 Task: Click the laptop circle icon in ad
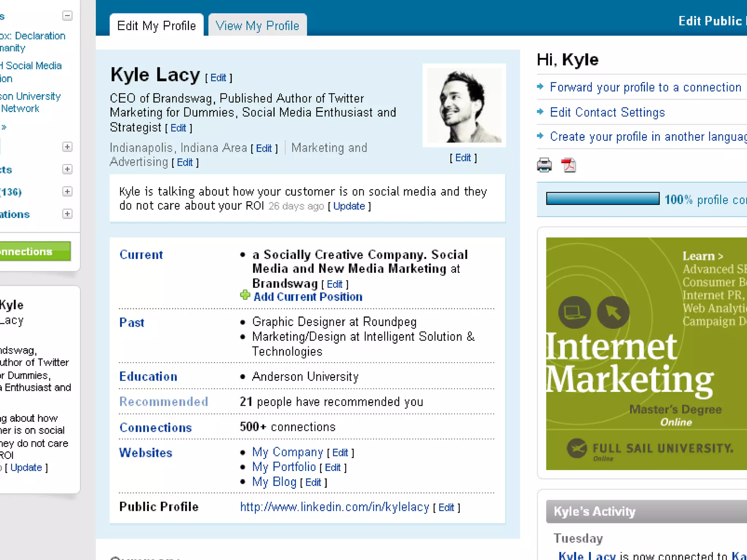click(574, 312)
